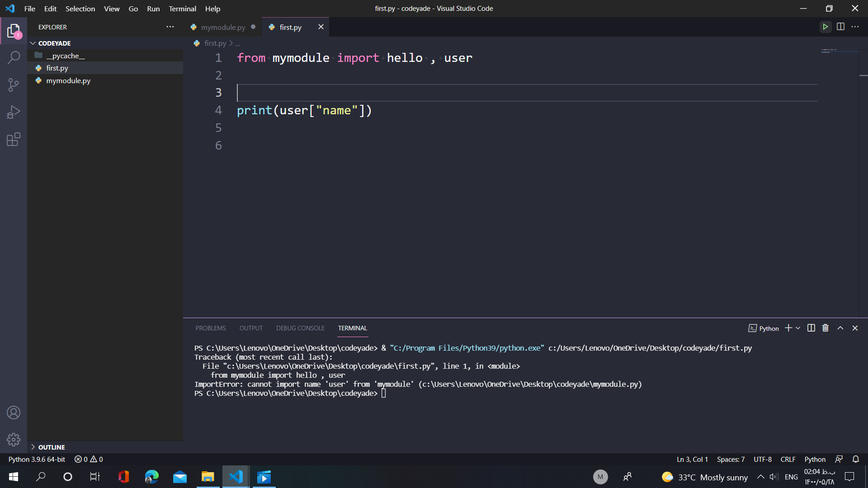Image resolution: width=868 pixels, height=488 pixels.
Task: Open the View menu
Action: tap(112, 9)
